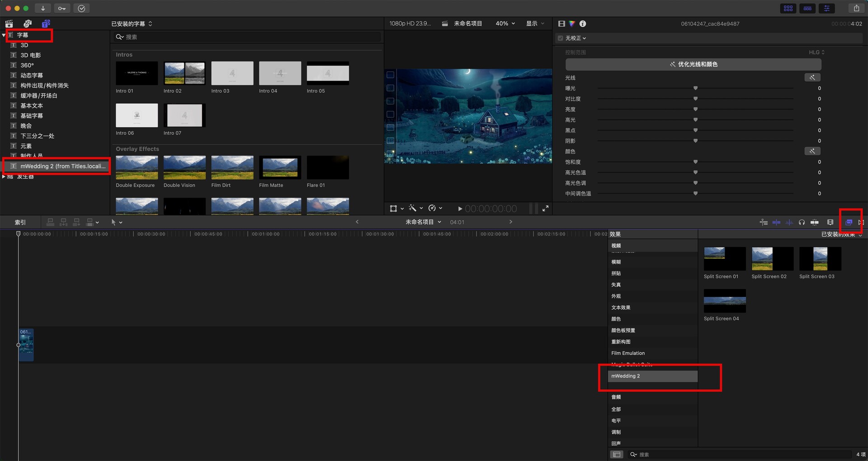Open background tasks checkmark icon

click(81, 8)
